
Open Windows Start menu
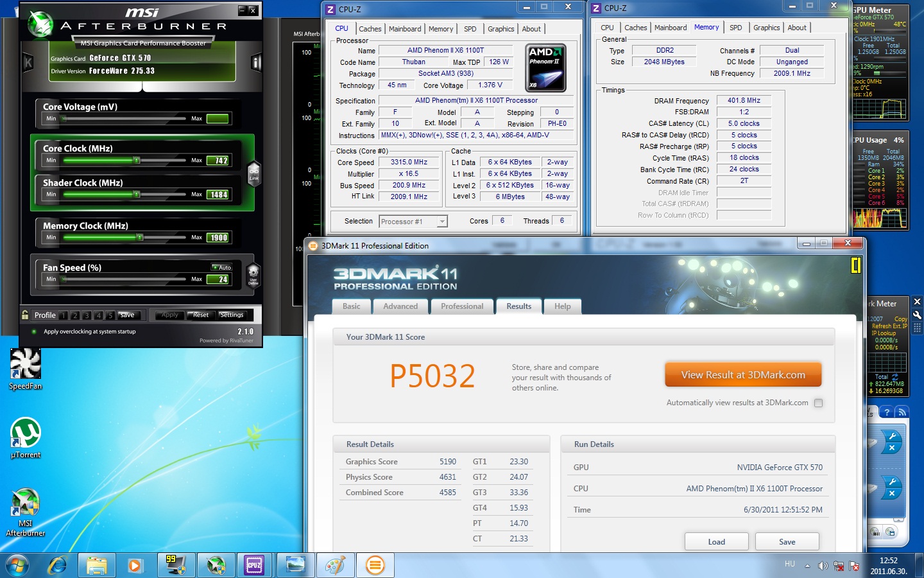pos(17,565)
